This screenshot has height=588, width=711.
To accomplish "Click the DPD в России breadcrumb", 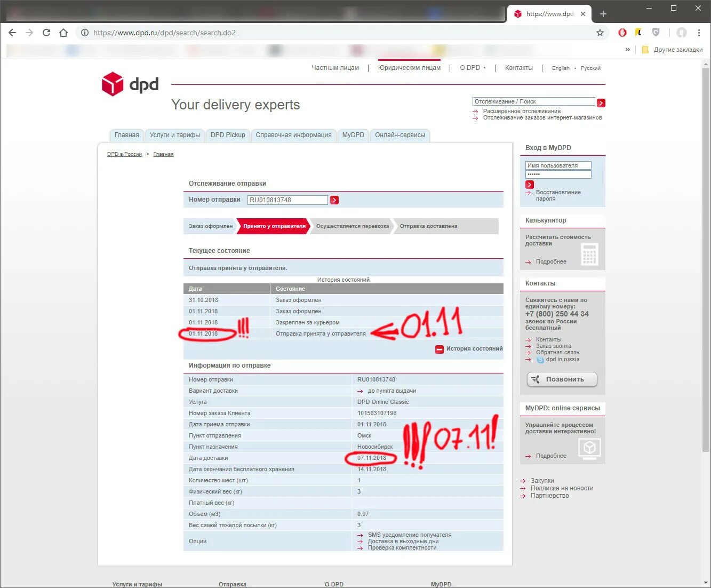I will (x=124, y=154).
